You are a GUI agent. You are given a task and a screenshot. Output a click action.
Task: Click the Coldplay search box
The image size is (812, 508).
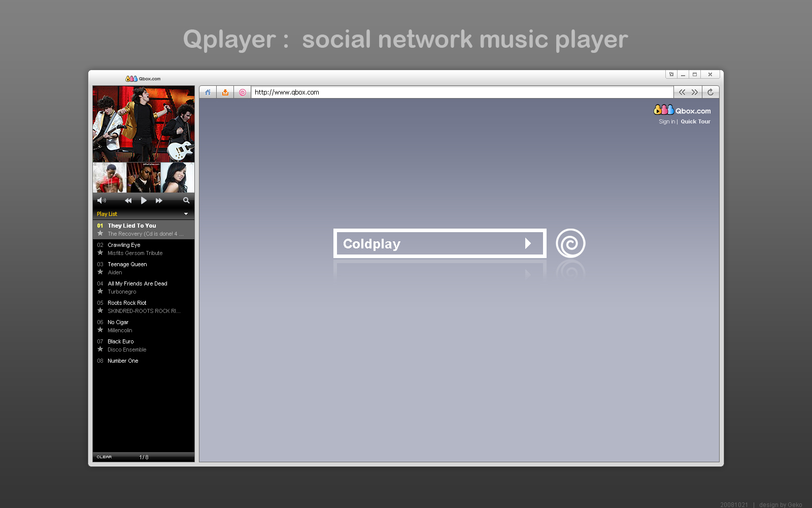coord(439,243)
